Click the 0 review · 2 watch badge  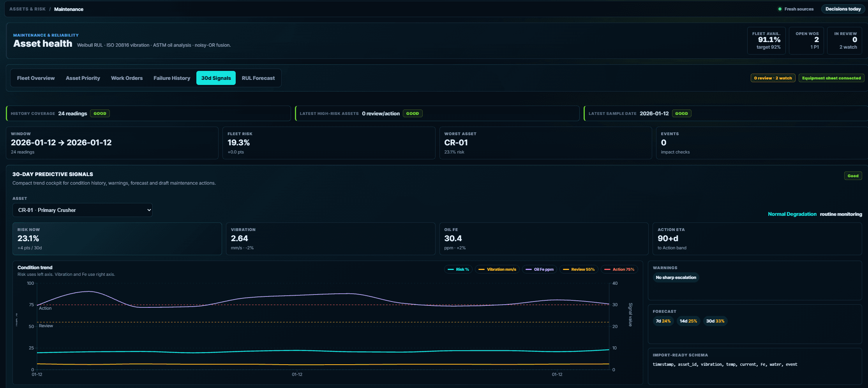(773, 78)
